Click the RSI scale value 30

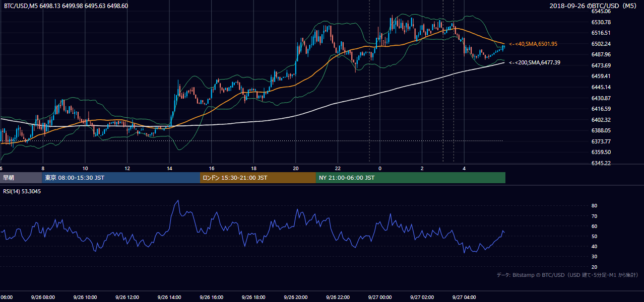[x=595, y=257]
